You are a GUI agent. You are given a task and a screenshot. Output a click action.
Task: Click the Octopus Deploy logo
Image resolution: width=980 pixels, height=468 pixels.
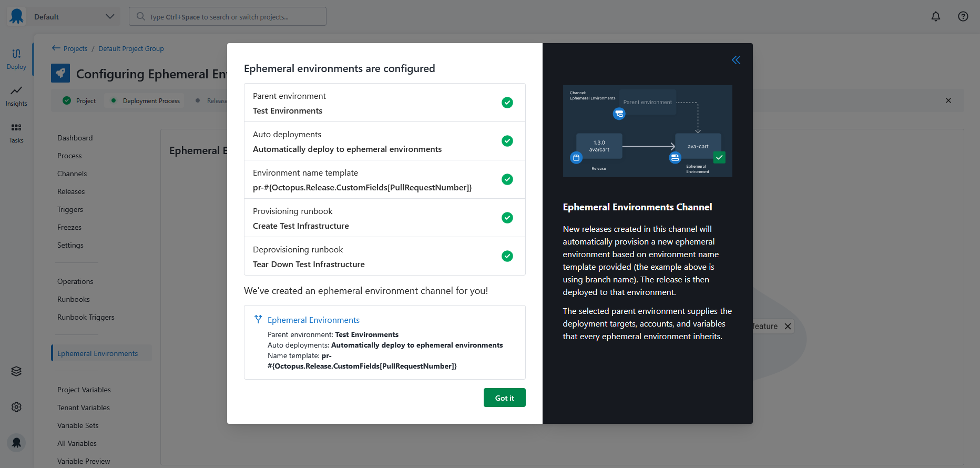click(x=17, y=16)
